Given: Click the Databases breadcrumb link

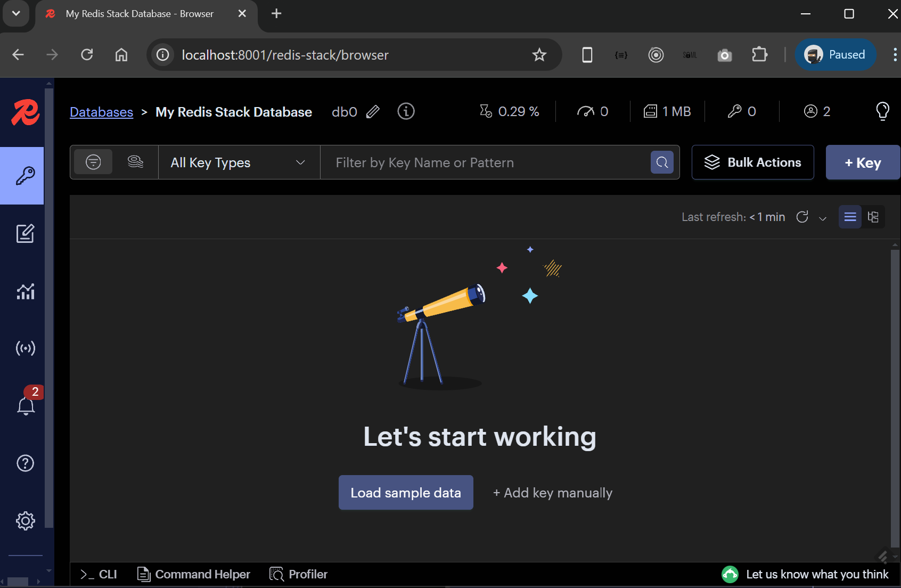Looking at the screenshot, I should click(101, 112).
